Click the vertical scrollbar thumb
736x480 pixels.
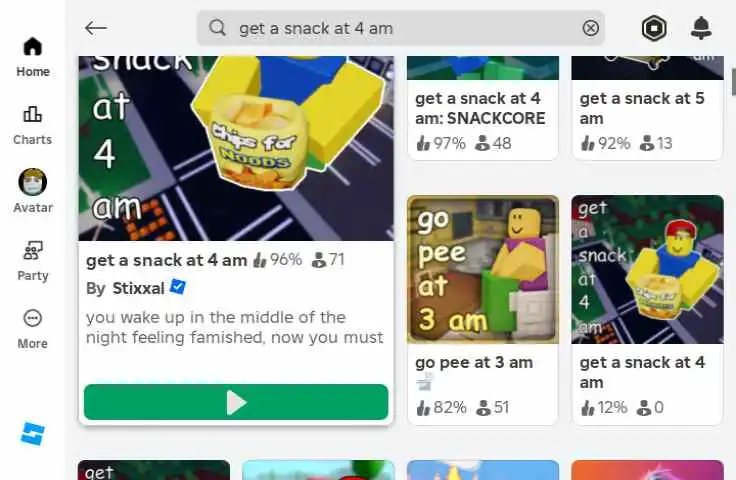tap(734, 82)
